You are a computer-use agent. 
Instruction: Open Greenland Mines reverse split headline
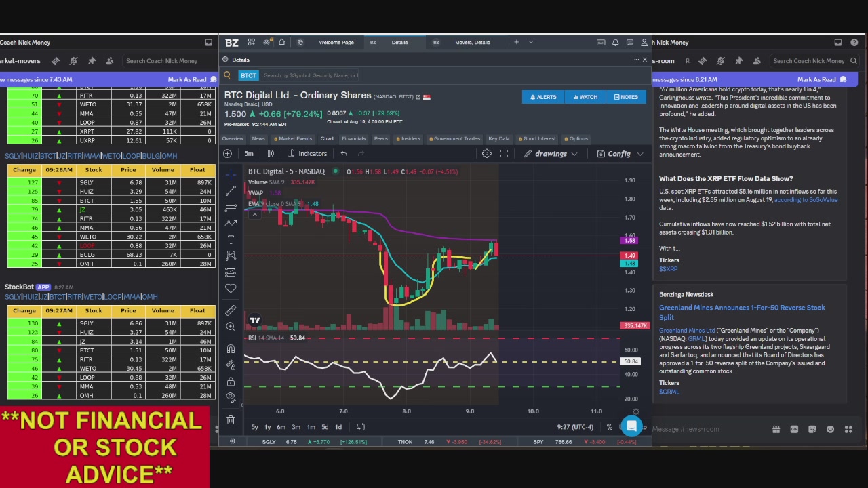coord(742,312)
